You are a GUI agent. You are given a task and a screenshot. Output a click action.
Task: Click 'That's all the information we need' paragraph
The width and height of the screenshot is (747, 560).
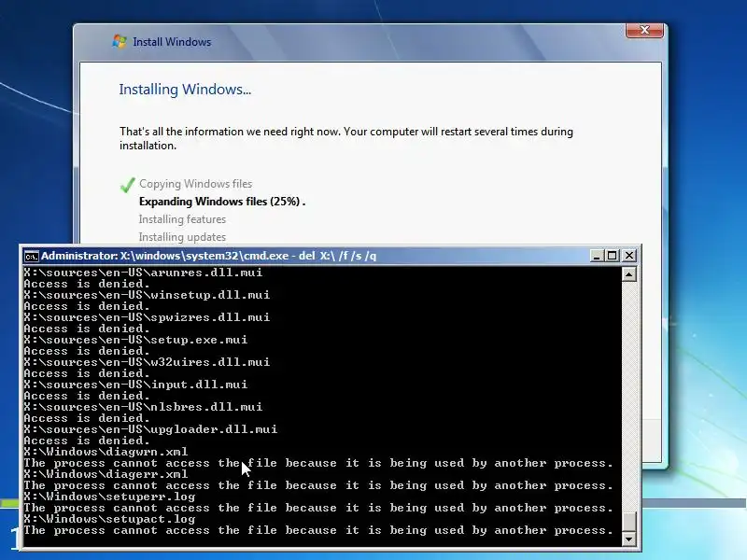pyautogui.click(x=346, y=138)
